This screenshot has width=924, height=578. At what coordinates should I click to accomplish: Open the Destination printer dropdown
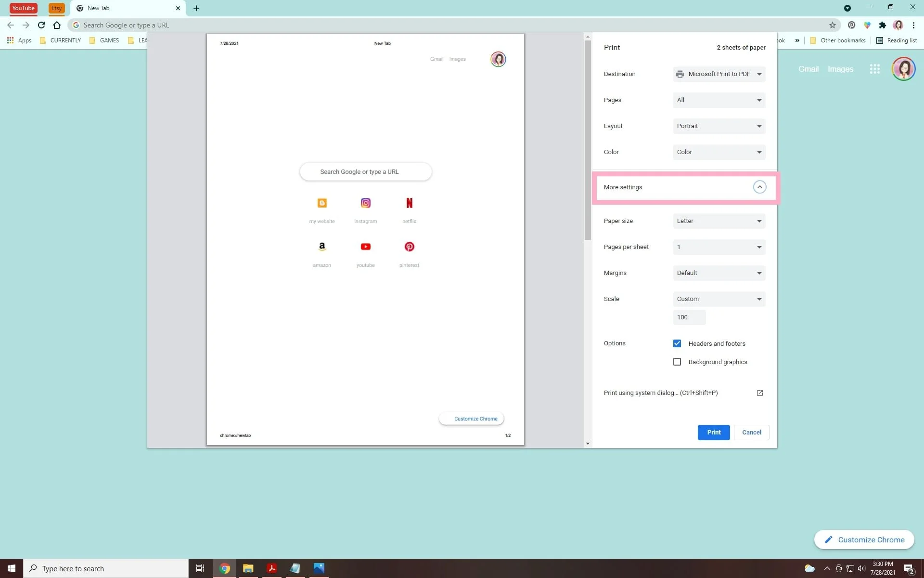[x=719, y=74]
